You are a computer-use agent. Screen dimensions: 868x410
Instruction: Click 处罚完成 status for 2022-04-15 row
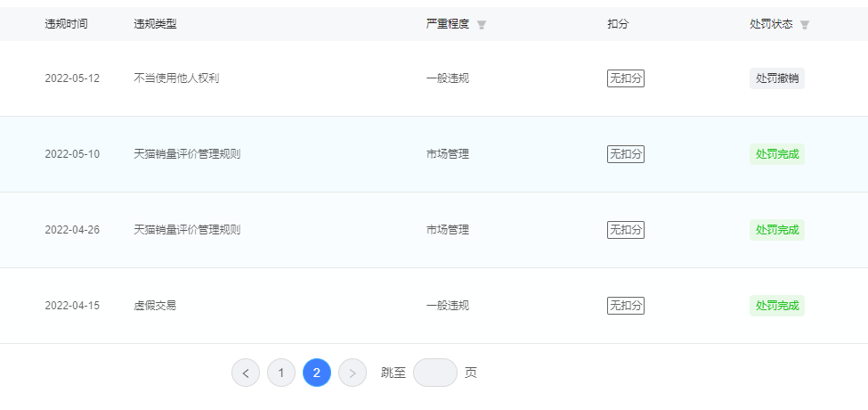point(777,306)
